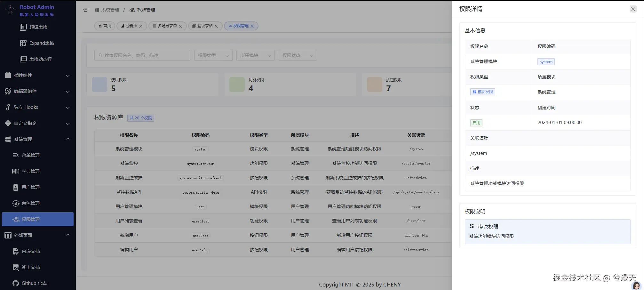
Task: Expand the 独立 Hooks submenu chevron
Action: [x=68, y=108]
